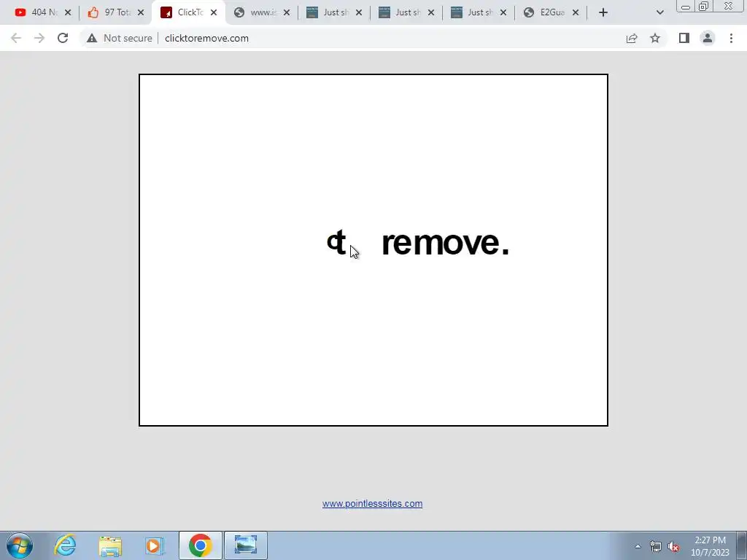Viewport: 747px width, 560px height.
Task: Focus the address bar showing clicktoremove.com
Action: tap(206, 38)
